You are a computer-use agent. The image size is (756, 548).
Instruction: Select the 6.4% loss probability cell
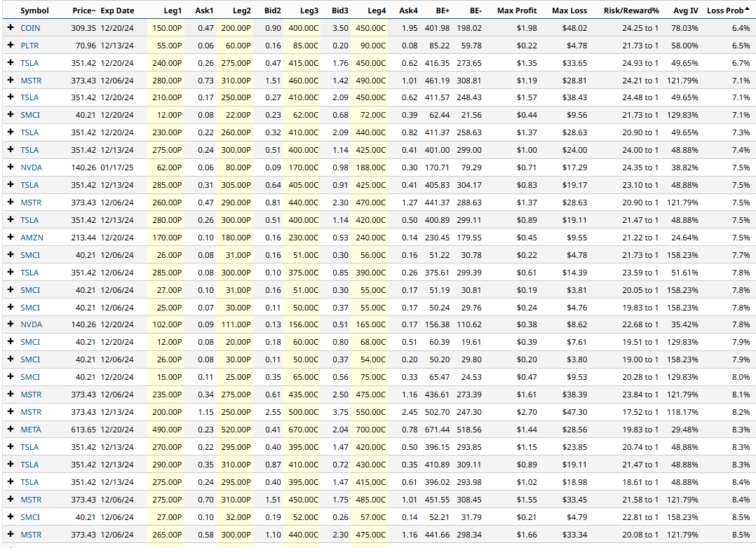(741, 28)
